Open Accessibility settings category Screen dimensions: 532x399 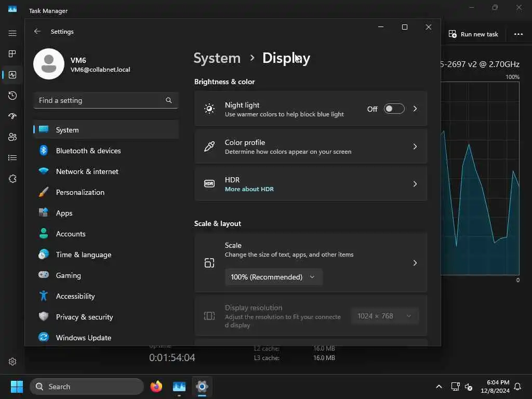[106, 296]
